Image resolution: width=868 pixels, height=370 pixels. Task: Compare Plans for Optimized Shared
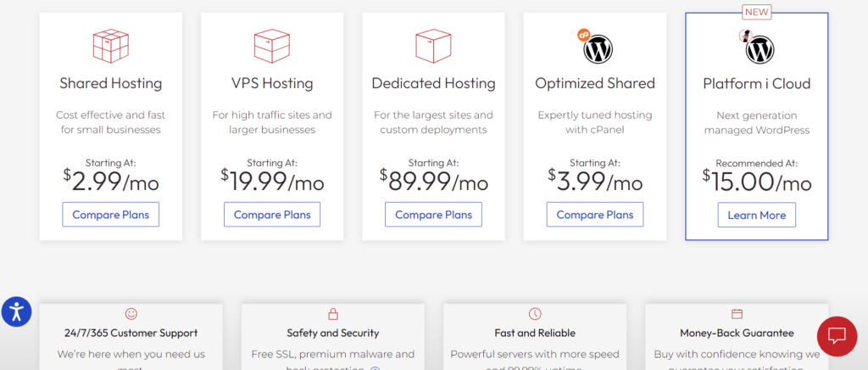pyautogui.click(x=595, y=215)
